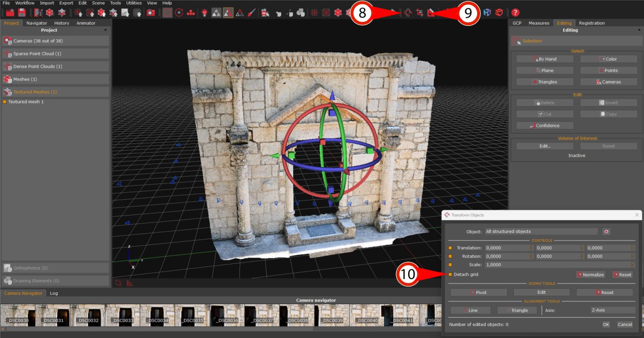Click the blue Sketchfab upload cube icon
Screen dimensions: 644x338
point(487,13)
